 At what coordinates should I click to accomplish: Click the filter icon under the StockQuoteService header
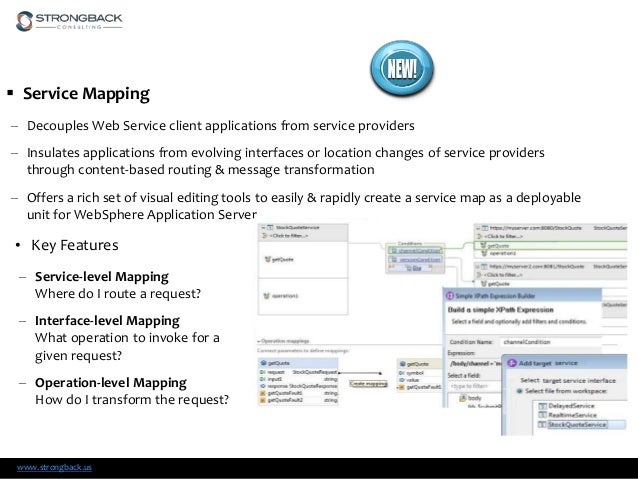pos(264,236)
